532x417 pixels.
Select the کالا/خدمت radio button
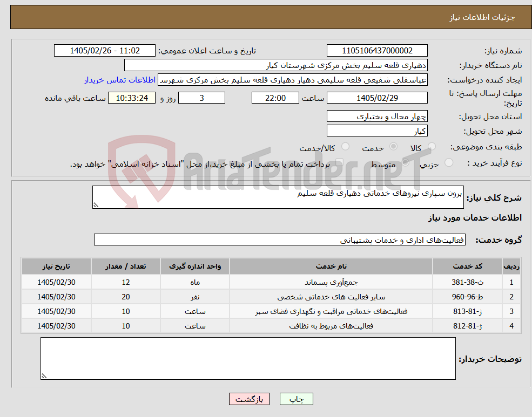tap(345, 146)
